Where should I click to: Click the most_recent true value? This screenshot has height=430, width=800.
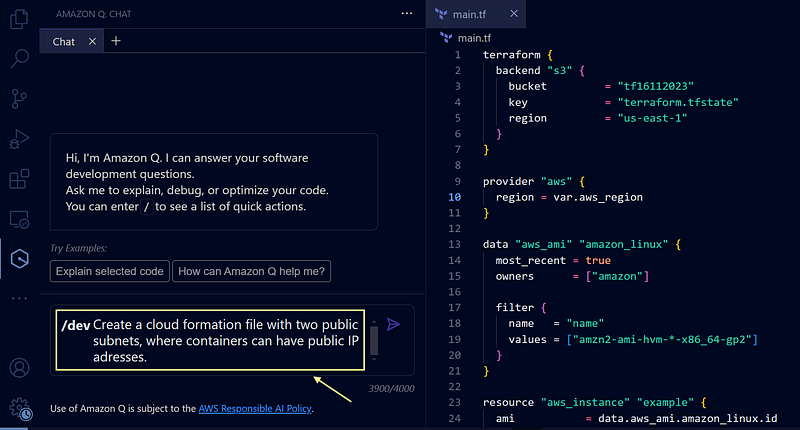598,261
